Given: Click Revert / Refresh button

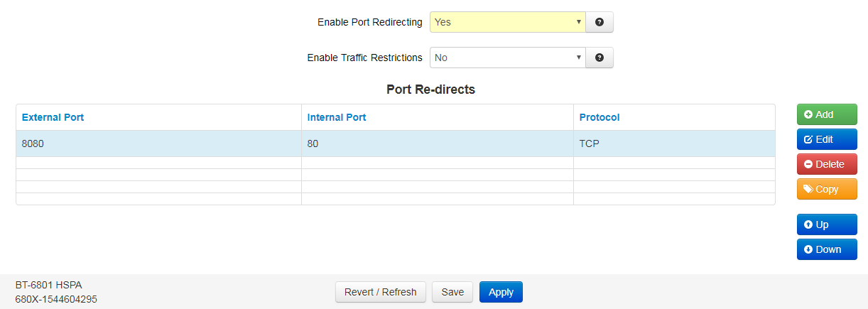Looking at the screenshot, I should coord(381,292).
